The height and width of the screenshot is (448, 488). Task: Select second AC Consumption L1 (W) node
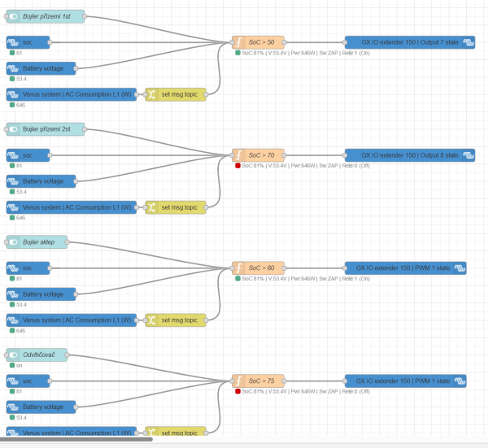point(72,207)
